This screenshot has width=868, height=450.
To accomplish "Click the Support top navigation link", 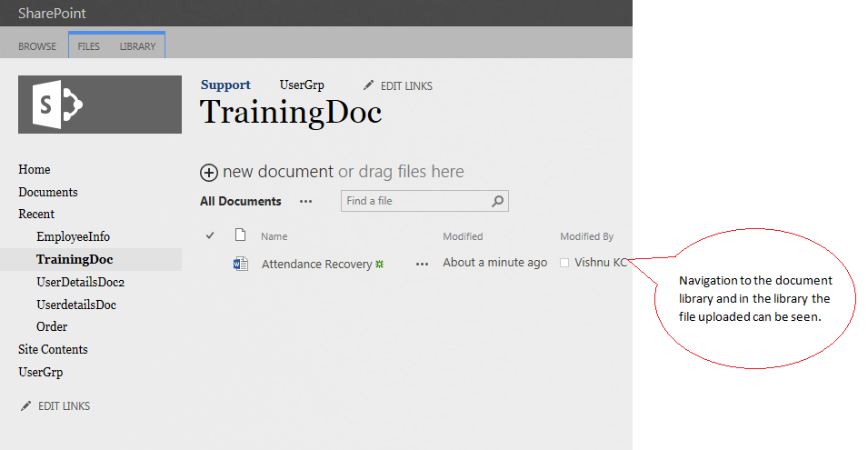I will (225, 85).
